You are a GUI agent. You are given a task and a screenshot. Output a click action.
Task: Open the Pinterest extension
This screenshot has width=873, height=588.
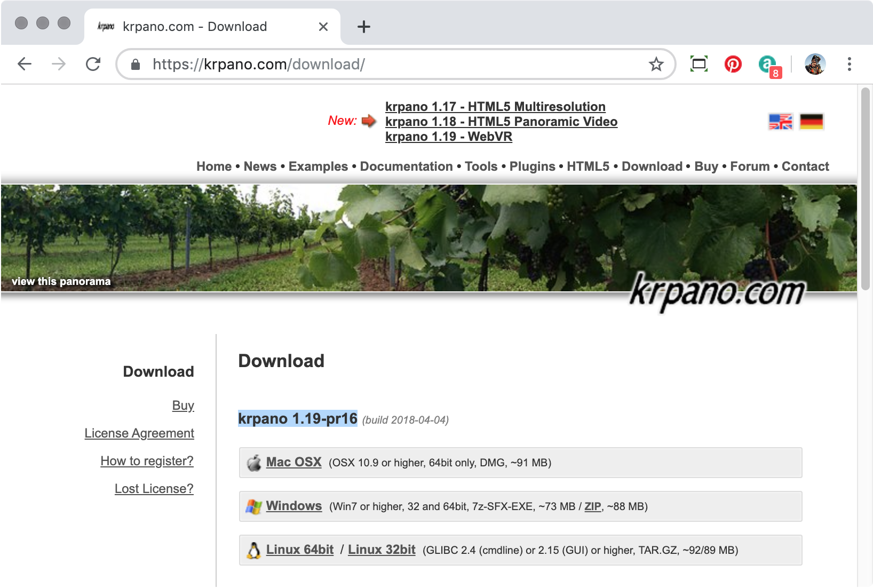(733, 64)
